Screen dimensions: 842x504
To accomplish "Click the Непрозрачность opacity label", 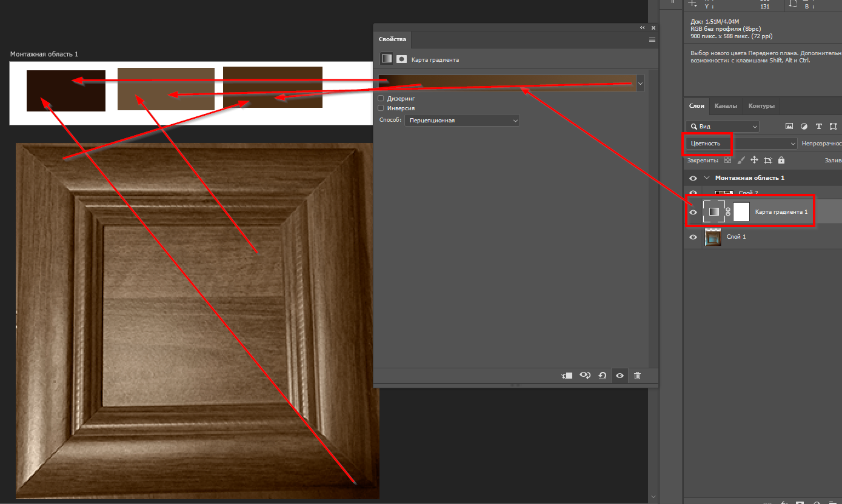I will [x=821, y=144].
